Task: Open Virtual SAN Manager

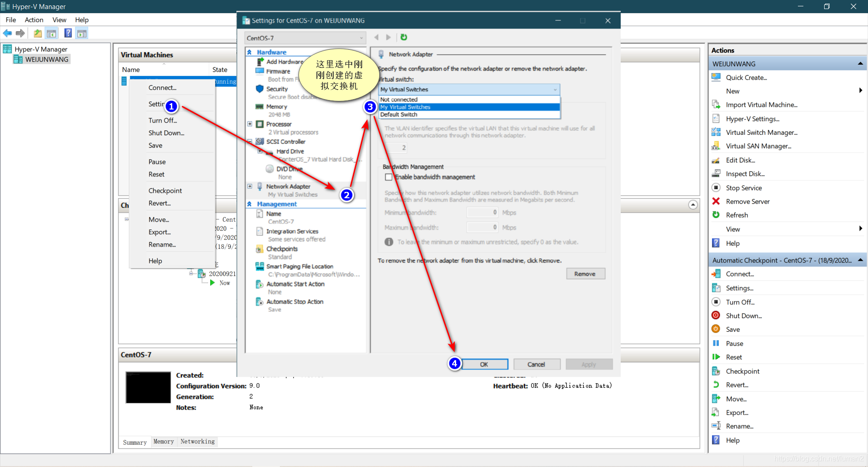Action: point(758,146)
